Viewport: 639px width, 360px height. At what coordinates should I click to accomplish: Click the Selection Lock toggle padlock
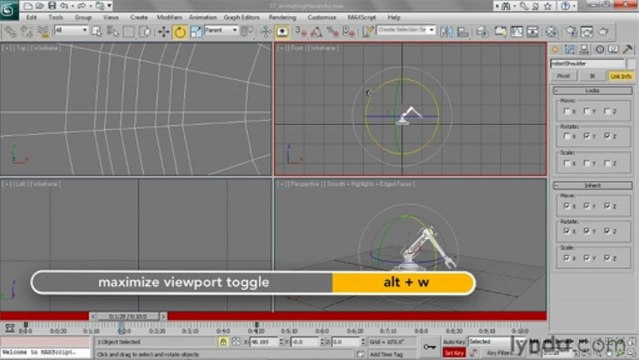(223, 342)
